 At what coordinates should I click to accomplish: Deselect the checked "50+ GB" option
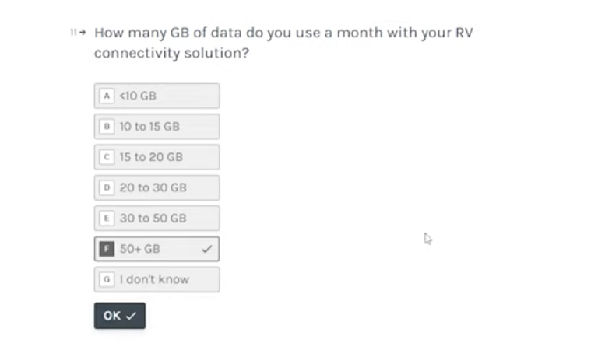pyautogui.click(x=157, y=249)
